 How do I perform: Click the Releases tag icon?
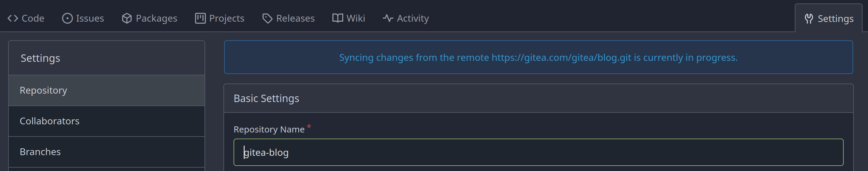click(x=267, y=18)
